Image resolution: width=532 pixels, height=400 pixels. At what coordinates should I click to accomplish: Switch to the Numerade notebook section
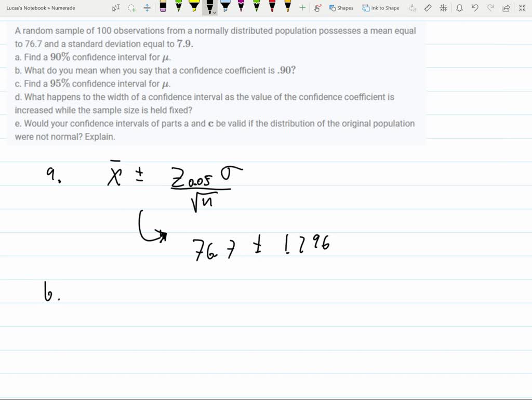[x=63, y=8]
